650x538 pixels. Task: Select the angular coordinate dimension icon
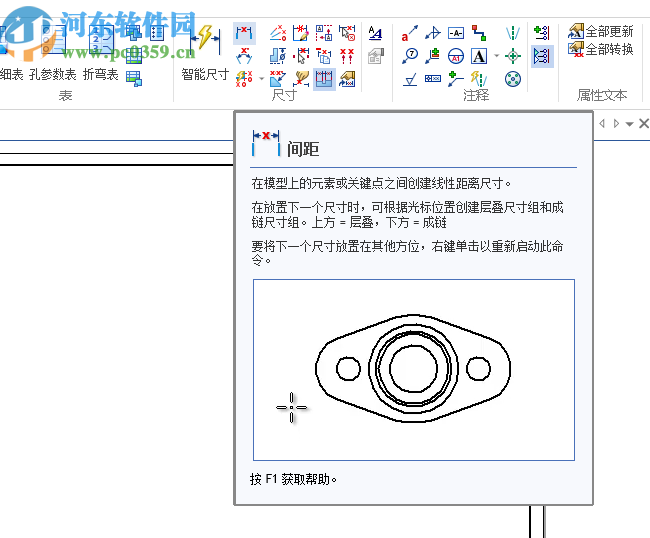click(x=278, y=33)
